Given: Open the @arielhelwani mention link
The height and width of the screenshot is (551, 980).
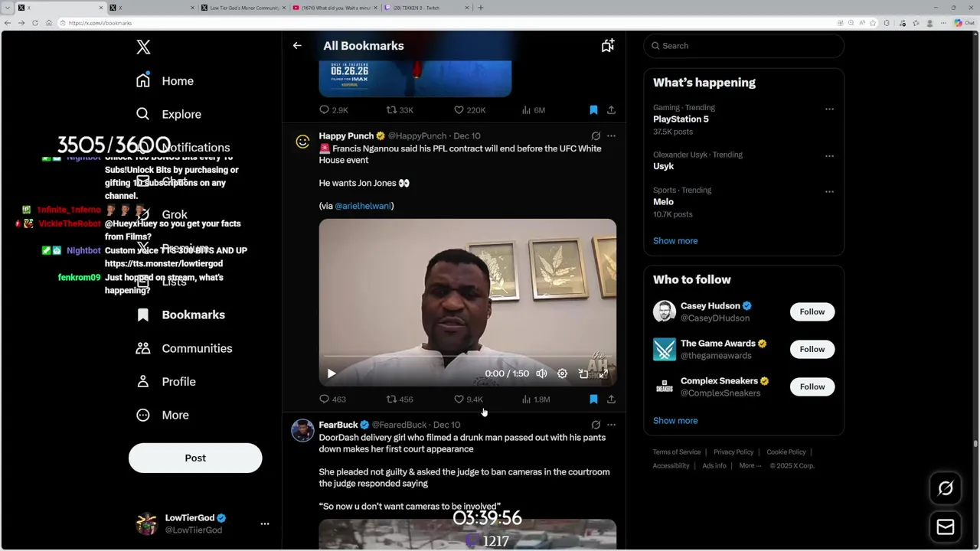Looking at the screenshot, I should [x=363, y=206].
